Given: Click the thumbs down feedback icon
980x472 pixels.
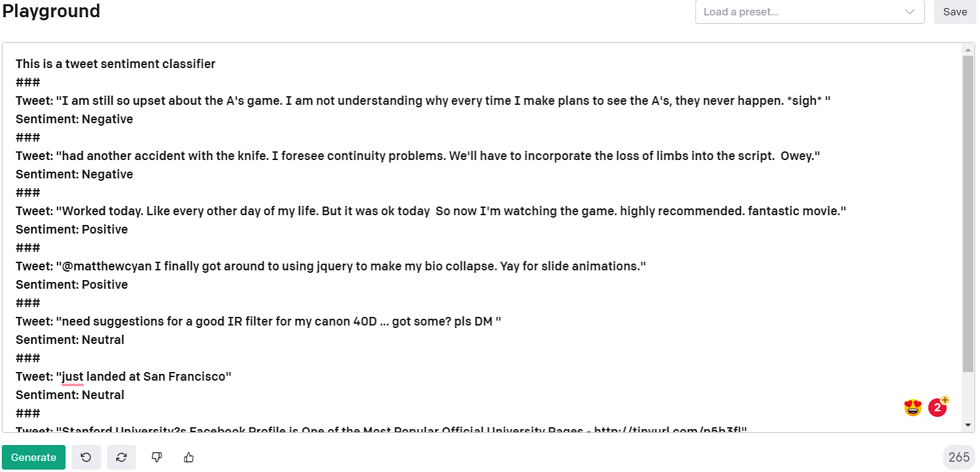Looking at the screenshot, I should click(157, 457).
